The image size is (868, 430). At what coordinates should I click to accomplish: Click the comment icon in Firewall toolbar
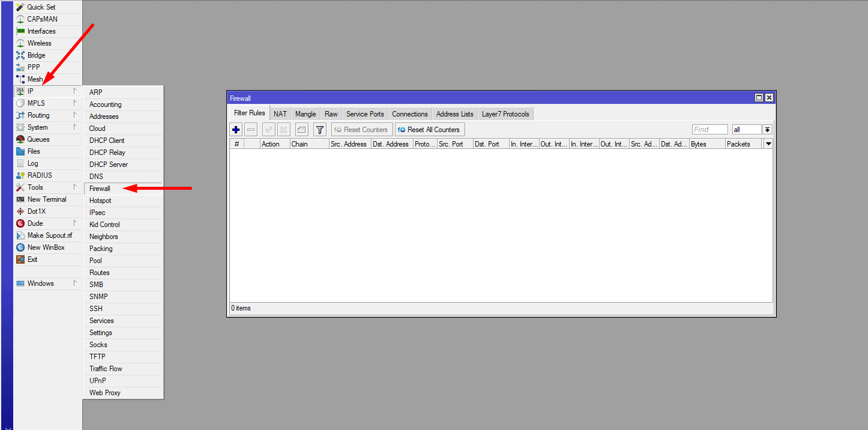tap(302, 130)
